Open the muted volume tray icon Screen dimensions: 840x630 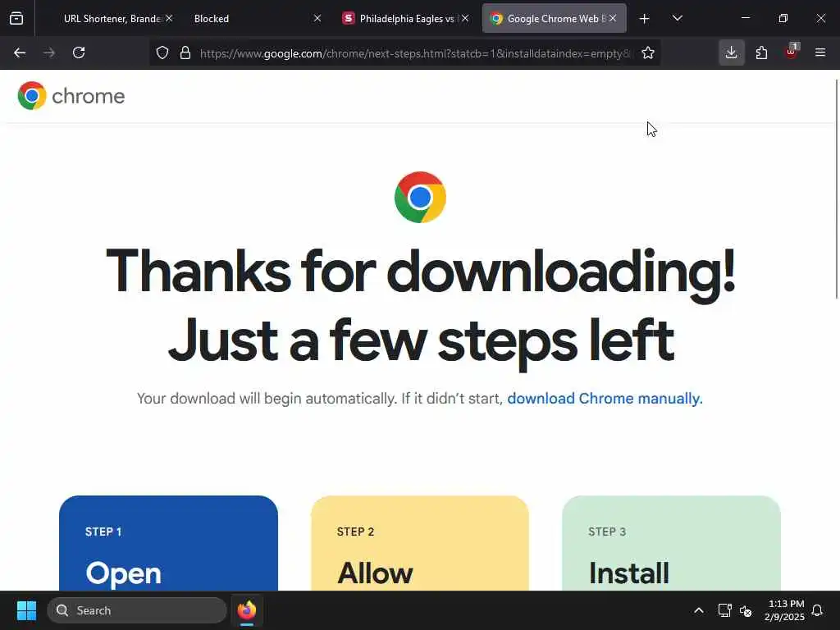[746, 610]
